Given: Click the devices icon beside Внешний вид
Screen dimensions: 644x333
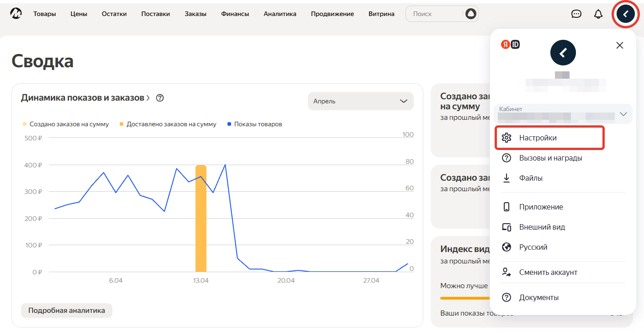Looking at the screenshot, I should click(506, 227).
